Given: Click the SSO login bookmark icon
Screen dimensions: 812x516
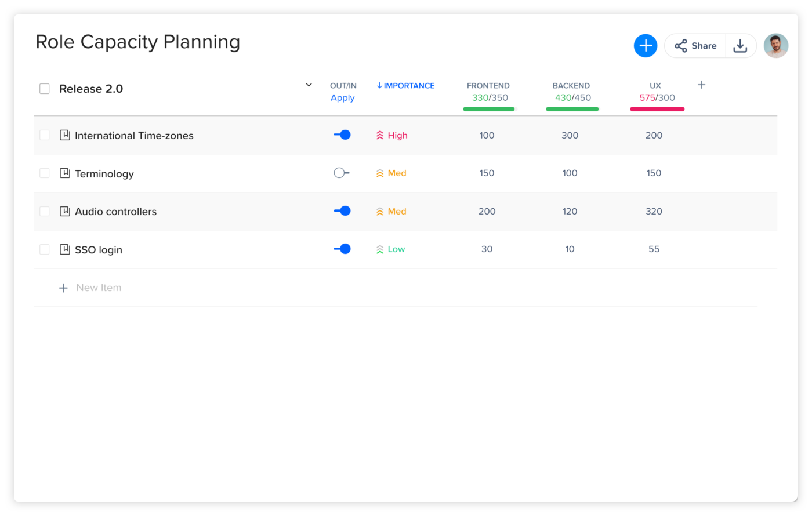Looking at the screenshot, I should pyautogui.click(x=65, y=249).
